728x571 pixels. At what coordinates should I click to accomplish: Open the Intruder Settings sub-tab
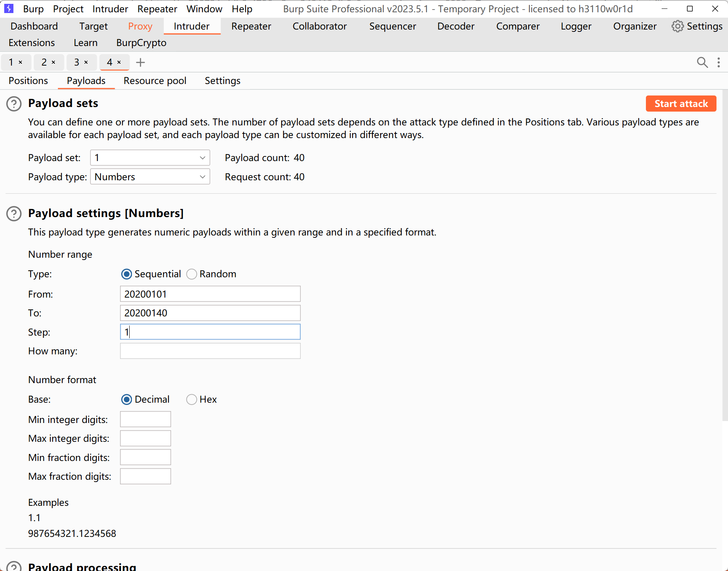222,81
